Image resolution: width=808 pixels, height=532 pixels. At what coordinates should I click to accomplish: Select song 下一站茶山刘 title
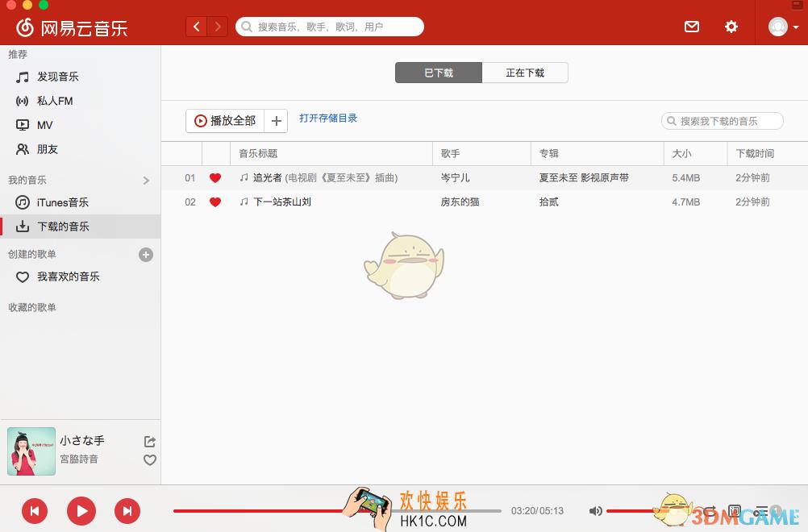(282, 202)
